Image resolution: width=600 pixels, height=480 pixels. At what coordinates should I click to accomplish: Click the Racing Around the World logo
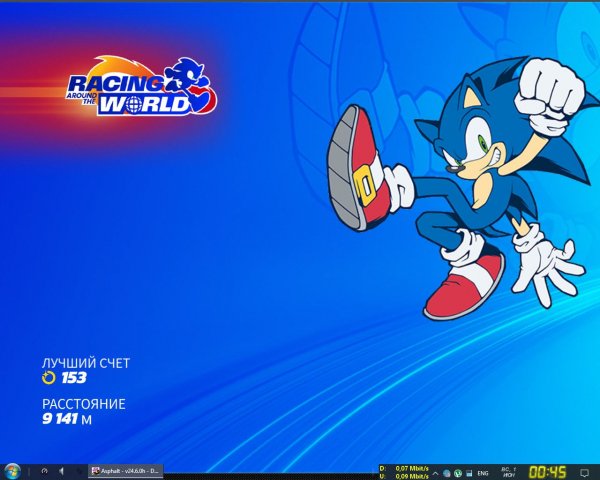tap(140, 87)
